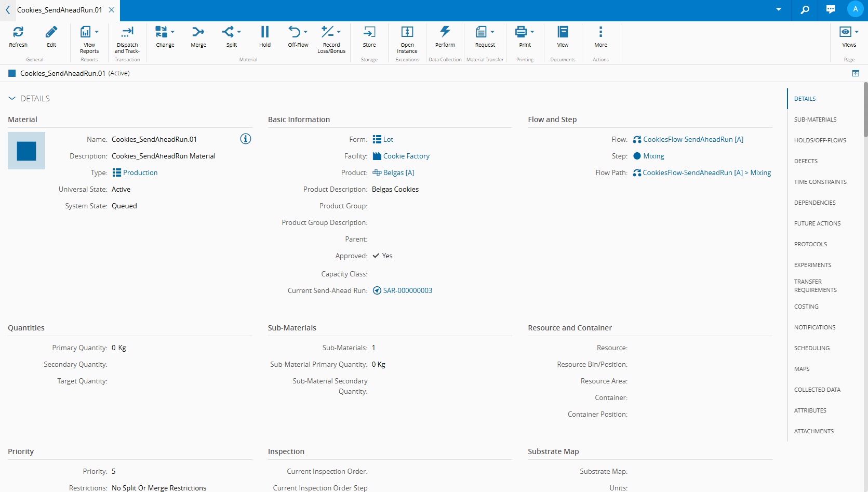Close the Cookies_SendAheadRun.01 tab

tap(111, 10)
